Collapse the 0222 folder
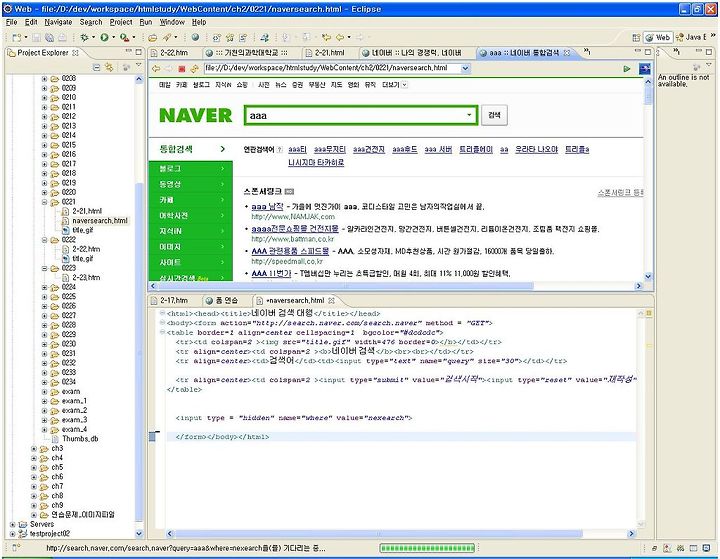Image resolution: width=720 pixels, height=559 pixels. (x=45, y=240)
